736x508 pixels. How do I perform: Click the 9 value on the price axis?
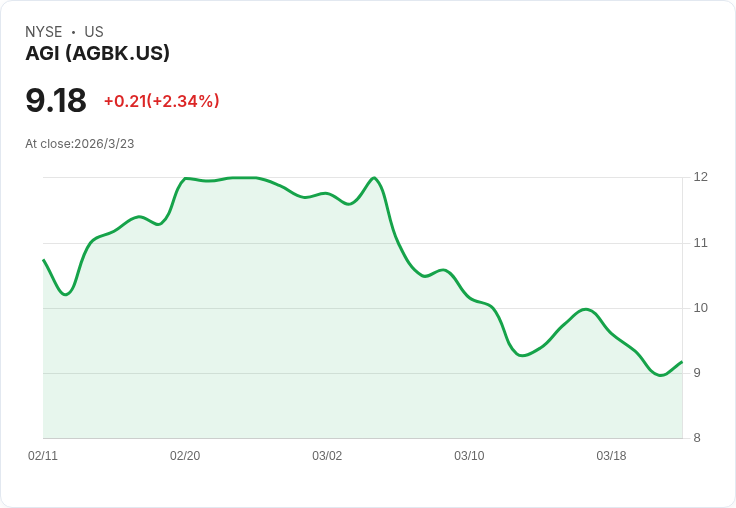(700, 373)
